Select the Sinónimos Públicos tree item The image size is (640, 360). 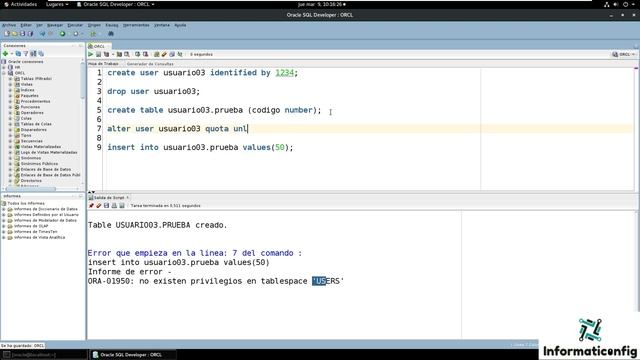(39, 164)
